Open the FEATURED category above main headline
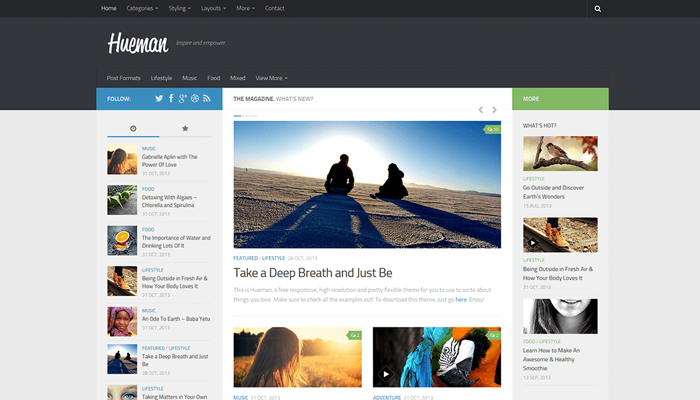Image resolution: width=700 pixels, height=400 pixels. 246,258
